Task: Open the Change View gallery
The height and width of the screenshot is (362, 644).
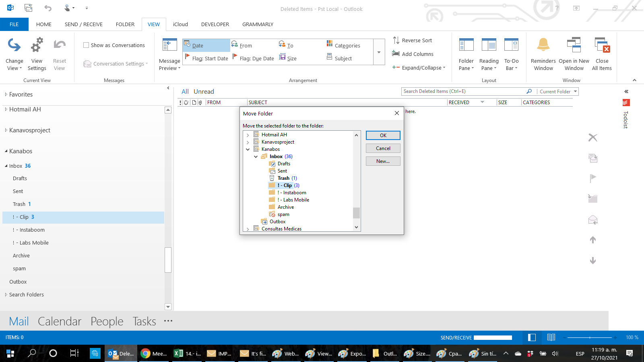Action: [x=14, y=54]
